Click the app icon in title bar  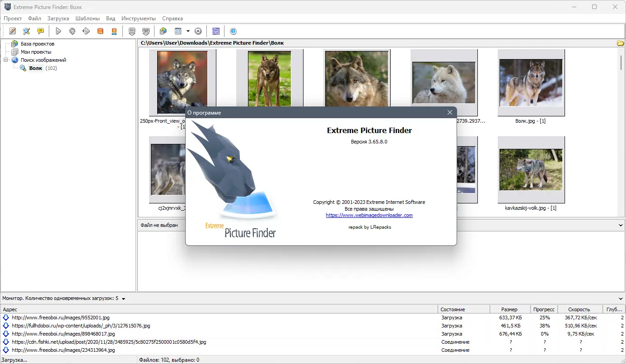pos(8,7)
